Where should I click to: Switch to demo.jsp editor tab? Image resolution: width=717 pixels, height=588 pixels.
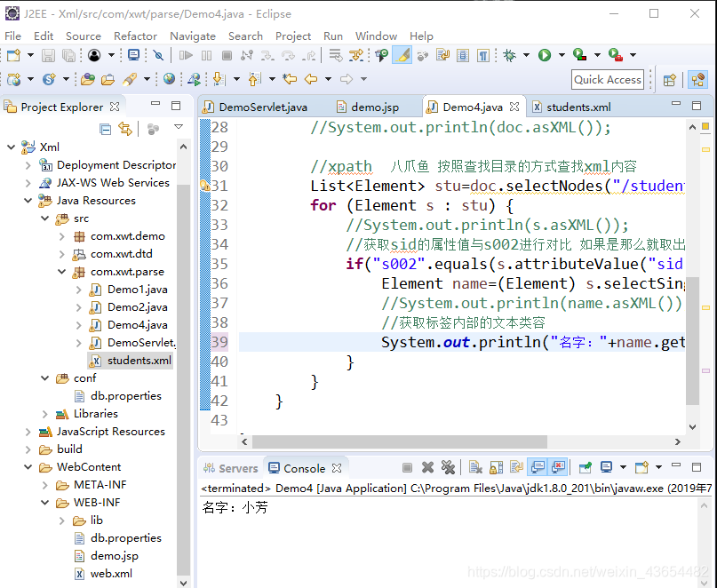368,107
